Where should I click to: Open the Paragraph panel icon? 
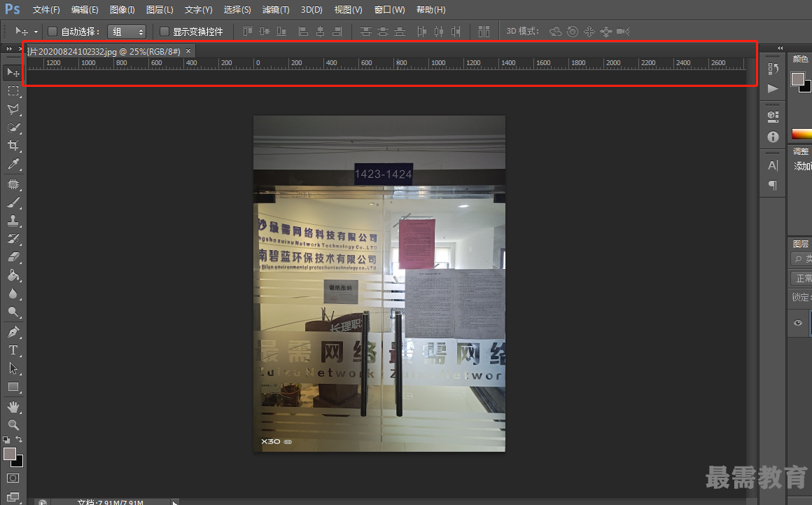tap(773, 186)
